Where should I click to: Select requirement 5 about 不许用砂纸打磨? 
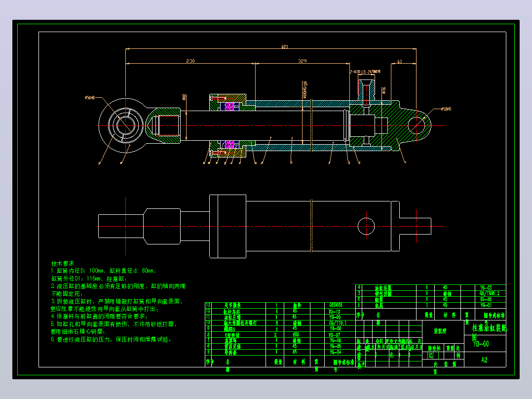click(114, 324)
